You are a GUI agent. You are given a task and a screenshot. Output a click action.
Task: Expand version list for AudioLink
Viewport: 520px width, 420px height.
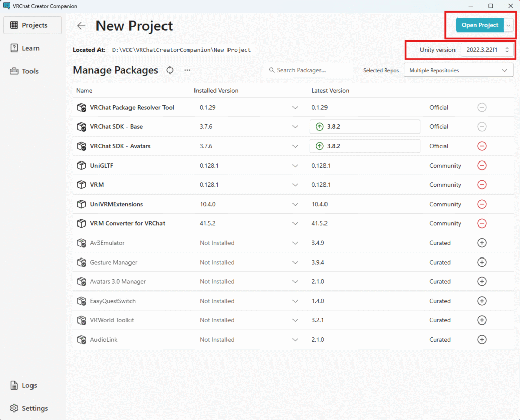[x=295, y=340]
